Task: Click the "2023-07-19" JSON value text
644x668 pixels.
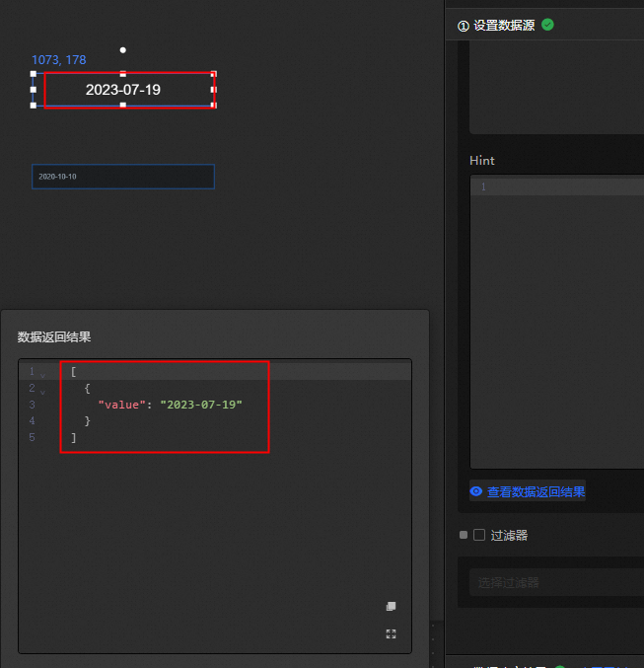Action: click(201, 405)
